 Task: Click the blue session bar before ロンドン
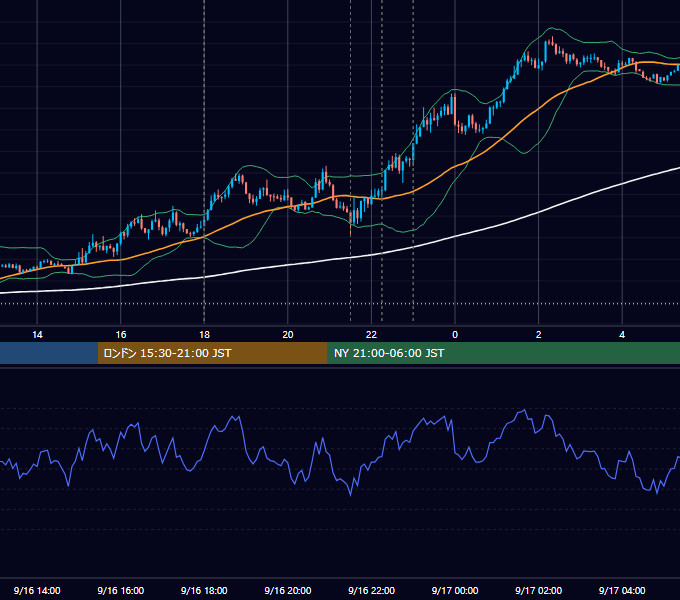coord(49,353)
